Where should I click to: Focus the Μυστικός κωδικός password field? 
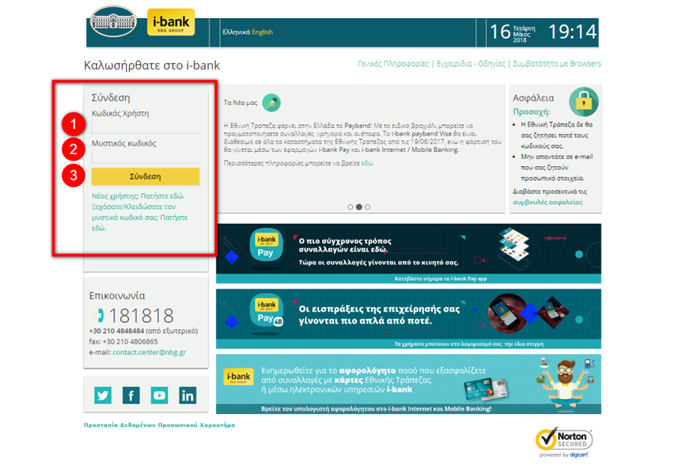(145, 156)
